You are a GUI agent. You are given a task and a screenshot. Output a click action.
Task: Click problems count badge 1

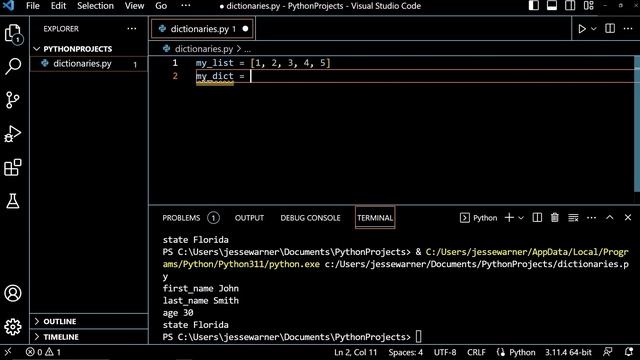pyautogui.click(x=213, y=218)
